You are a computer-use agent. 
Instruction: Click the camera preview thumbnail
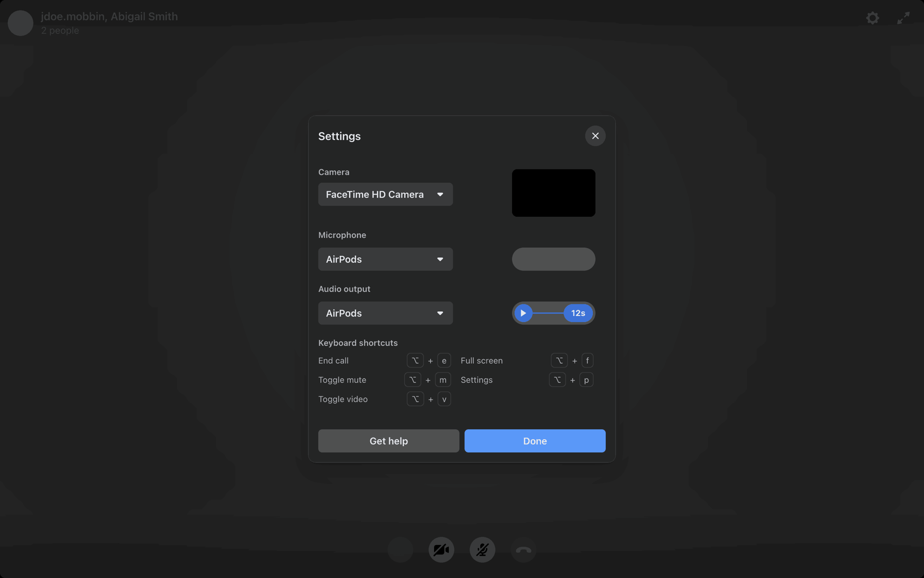pos(553,193)
